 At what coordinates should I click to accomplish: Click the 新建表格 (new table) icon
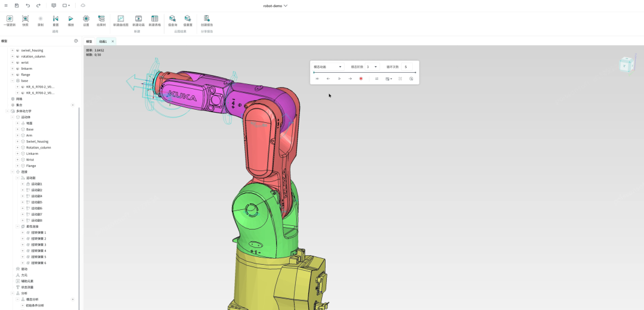coord(154,19)
